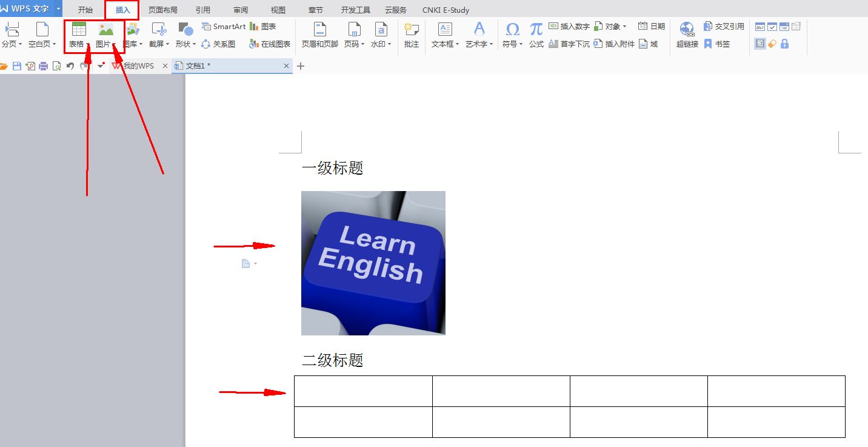Select the 章节 tab
The height and width of the screenshot is (447, 868).
click(x=316, y=10)
